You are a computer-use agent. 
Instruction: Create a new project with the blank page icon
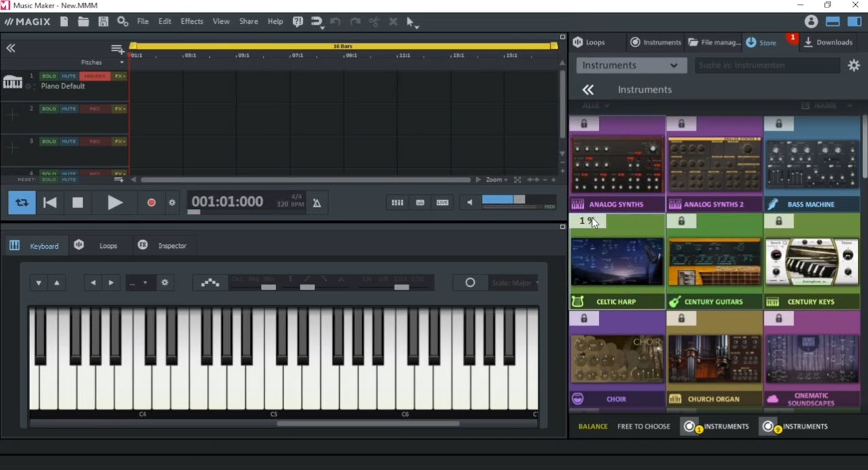click(64, 22)
